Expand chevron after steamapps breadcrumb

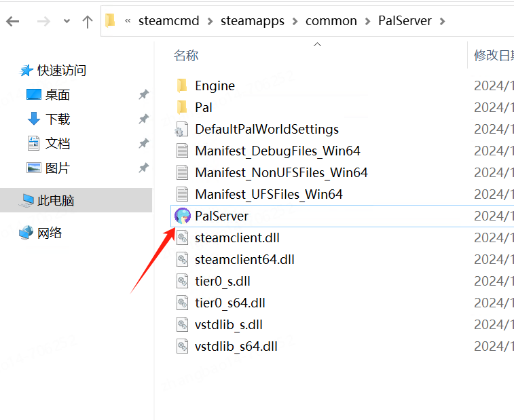[295, 22]
